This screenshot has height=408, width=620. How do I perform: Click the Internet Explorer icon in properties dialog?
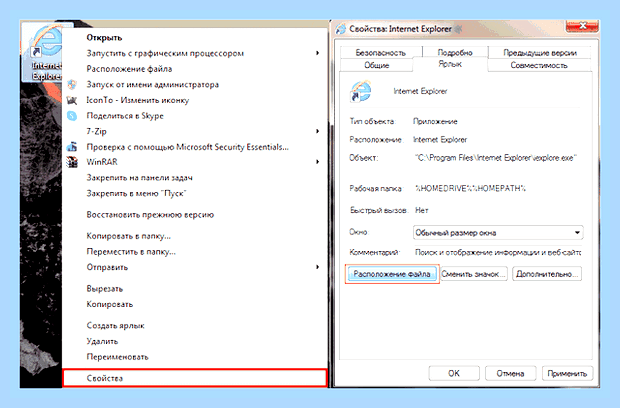(x=361, y=91)
